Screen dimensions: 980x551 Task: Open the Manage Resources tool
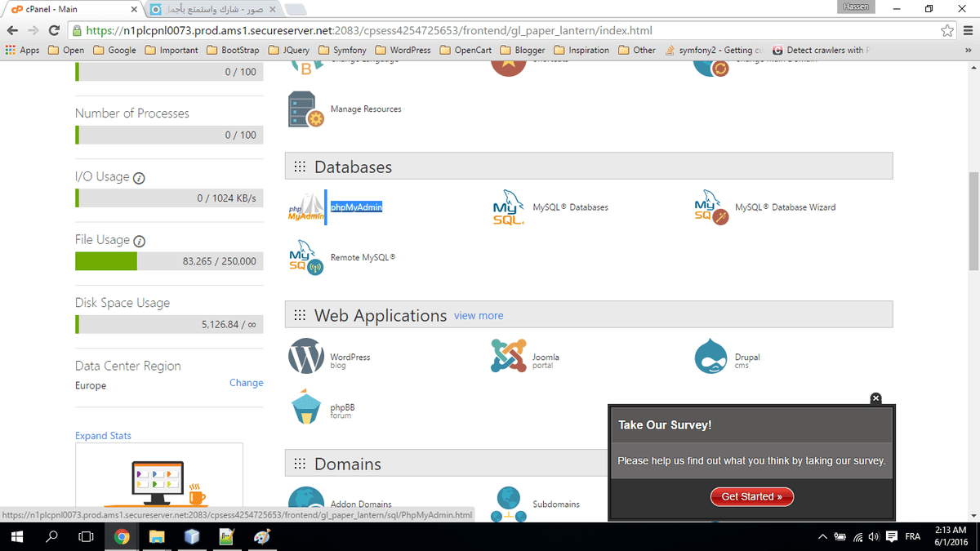(x=366, y=109)
